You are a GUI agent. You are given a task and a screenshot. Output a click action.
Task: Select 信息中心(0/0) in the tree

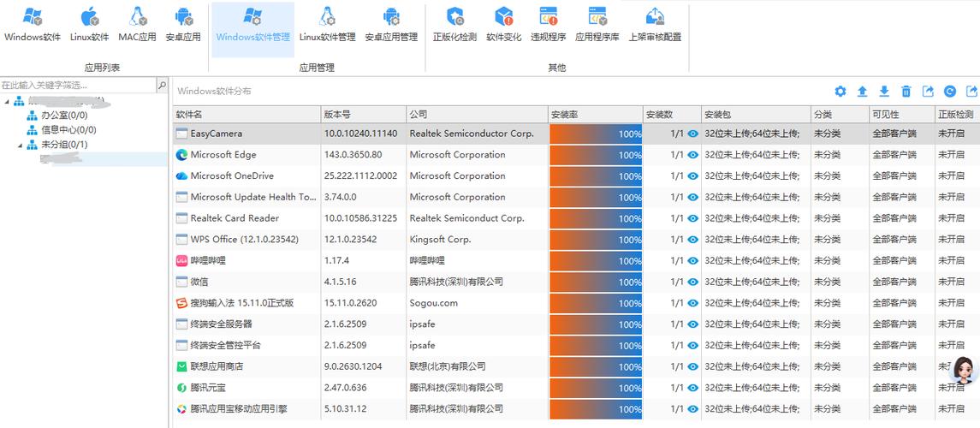(x=68, y=130)
